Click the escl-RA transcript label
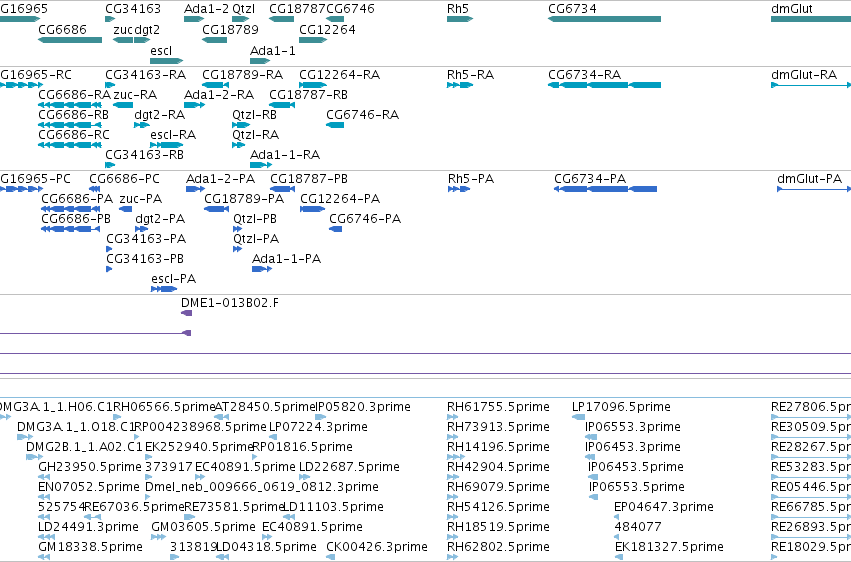 click(x=173, y=135)
